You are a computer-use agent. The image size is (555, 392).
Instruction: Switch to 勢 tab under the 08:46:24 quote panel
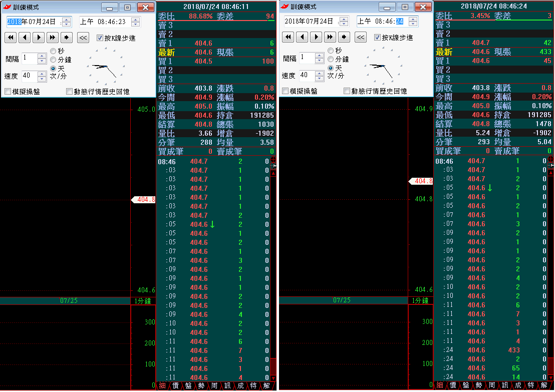tap(479, 385)
